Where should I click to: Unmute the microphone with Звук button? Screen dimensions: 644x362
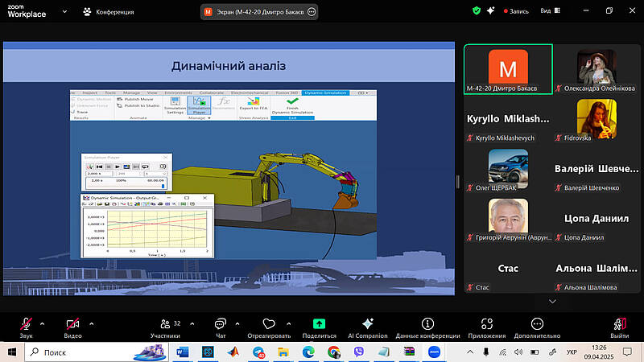coord(26,325)
